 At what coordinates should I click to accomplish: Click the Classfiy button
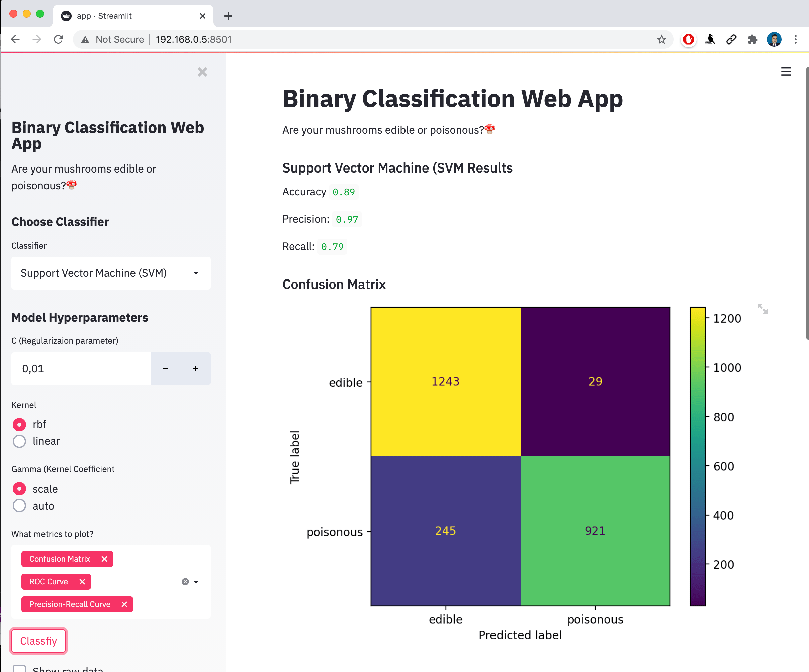click(x=38, y=641)
